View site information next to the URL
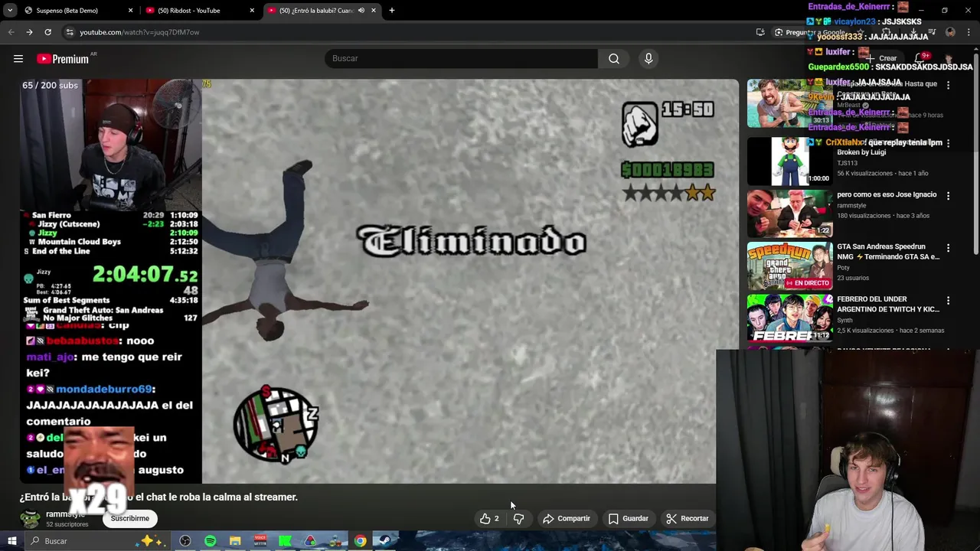Image resolution: width=980 pixels, height=551 pixels. (70, 32)
